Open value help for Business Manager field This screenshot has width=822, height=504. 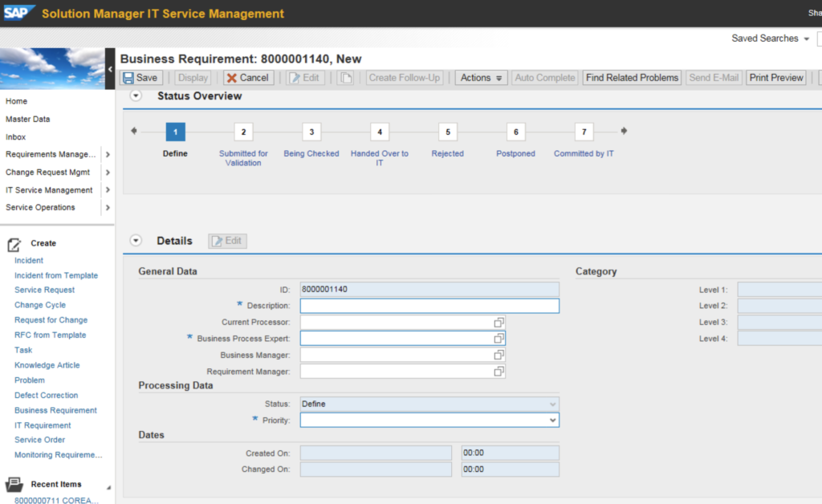pyautogui.click(x=498, y=354)
